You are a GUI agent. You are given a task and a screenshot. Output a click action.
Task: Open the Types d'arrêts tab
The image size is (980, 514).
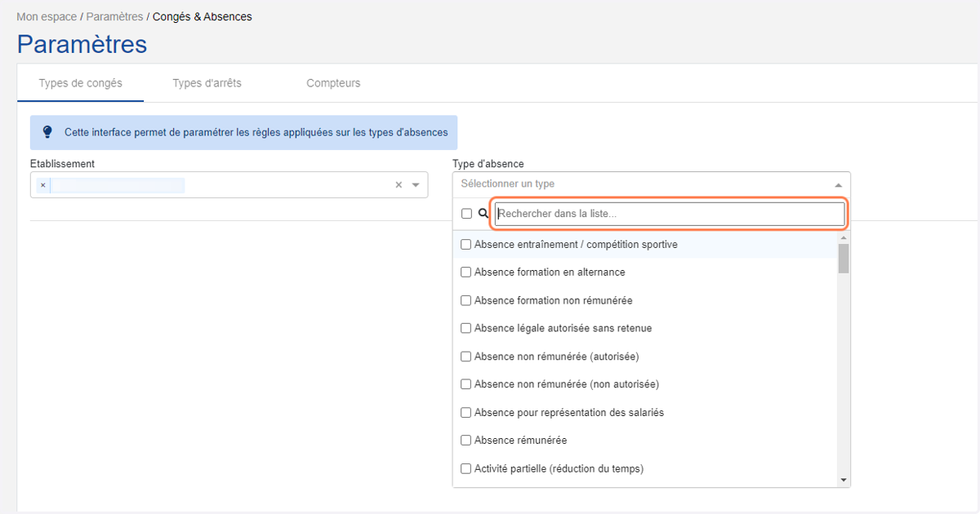point(207,83)
